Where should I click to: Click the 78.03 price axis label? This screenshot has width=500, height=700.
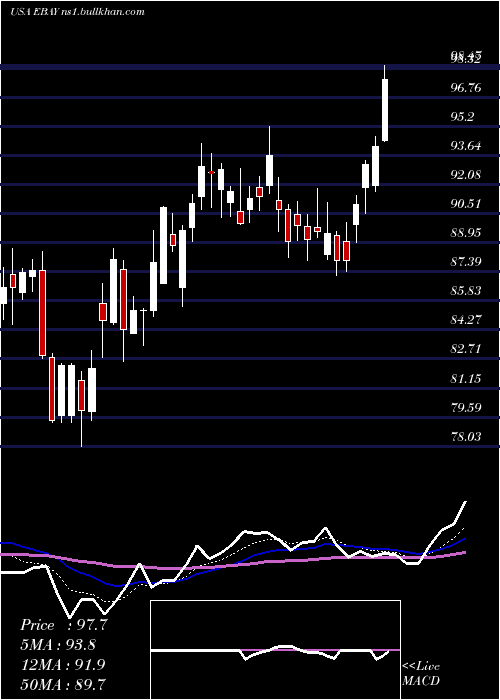tap(466, 436)
